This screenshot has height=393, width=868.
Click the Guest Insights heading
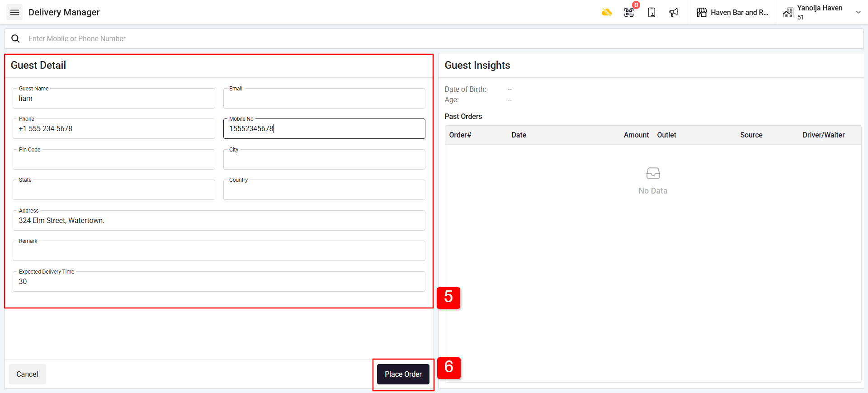(477, 65)
